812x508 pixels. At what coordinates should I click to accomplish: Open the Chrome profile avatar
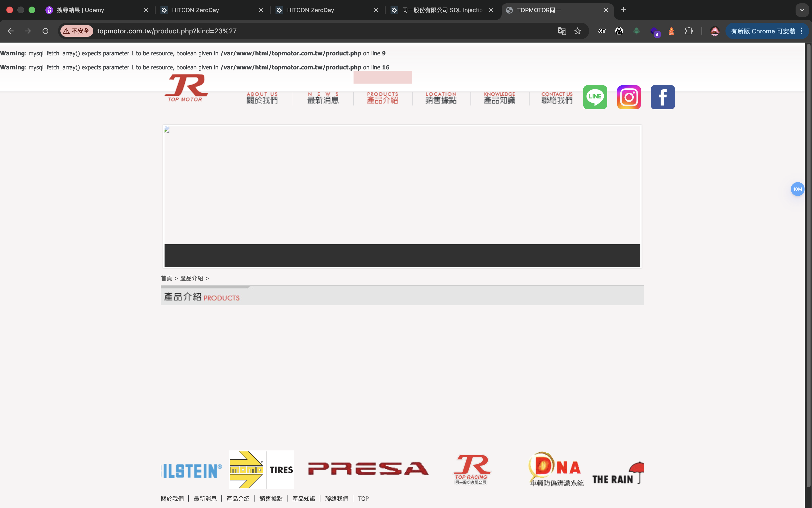(715, 31)
